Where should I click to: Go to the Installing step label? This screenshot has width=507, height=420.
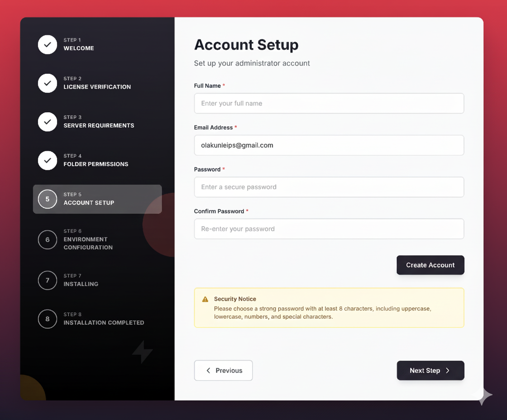[81, 284]
